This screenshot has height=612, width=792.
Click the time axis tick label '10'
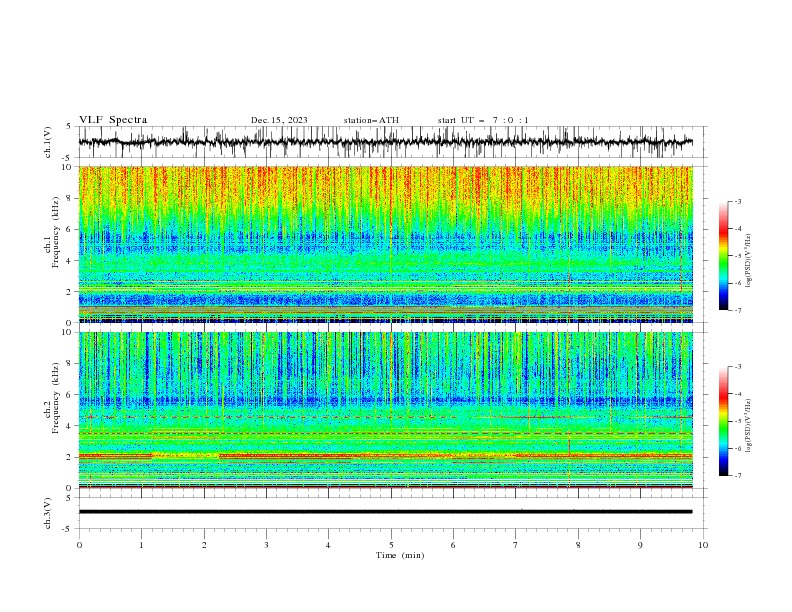pos(703,545)
